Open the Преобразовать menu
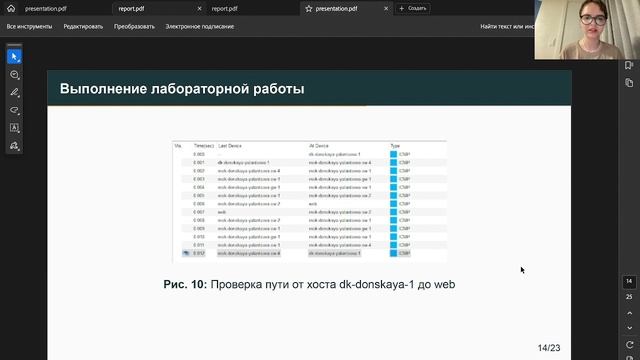640x360 pixels. pos(134,27)
